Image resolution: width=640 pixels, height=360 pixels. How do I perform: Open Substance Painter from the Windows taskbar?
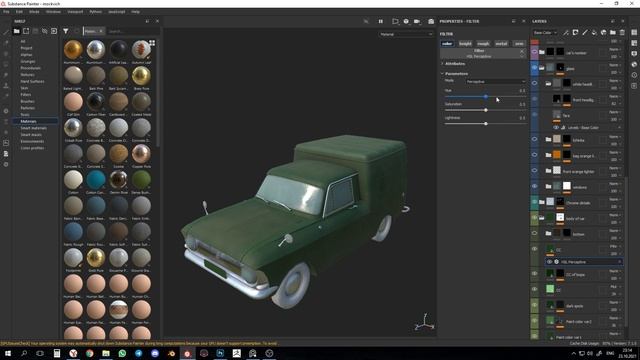tap(187, 353)
